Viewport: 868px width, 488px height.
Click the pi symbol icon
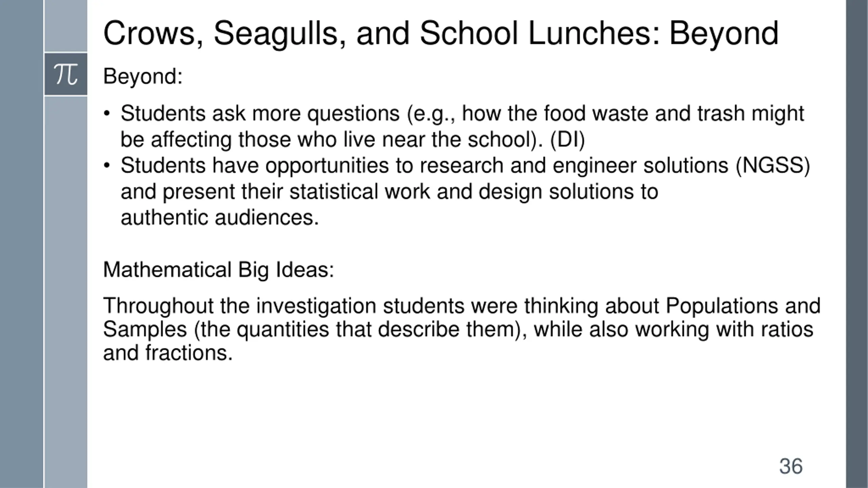tap(66, 74)
